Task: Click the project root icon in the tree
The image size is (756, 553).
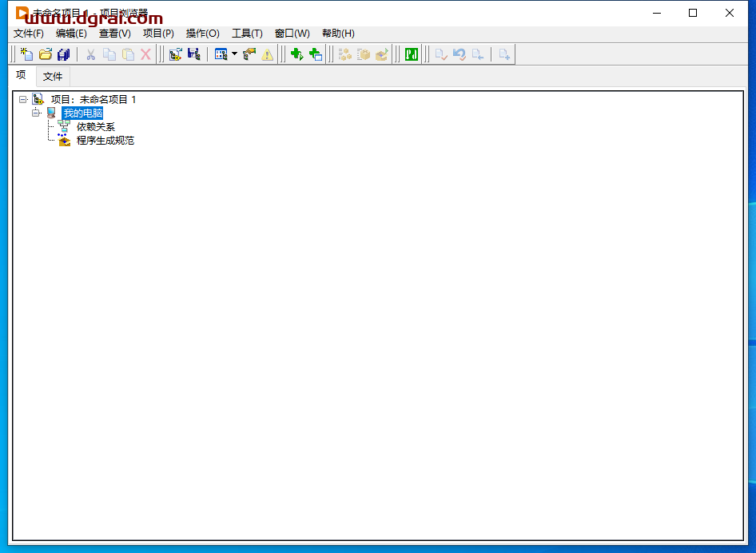Action: pos(38,99)
